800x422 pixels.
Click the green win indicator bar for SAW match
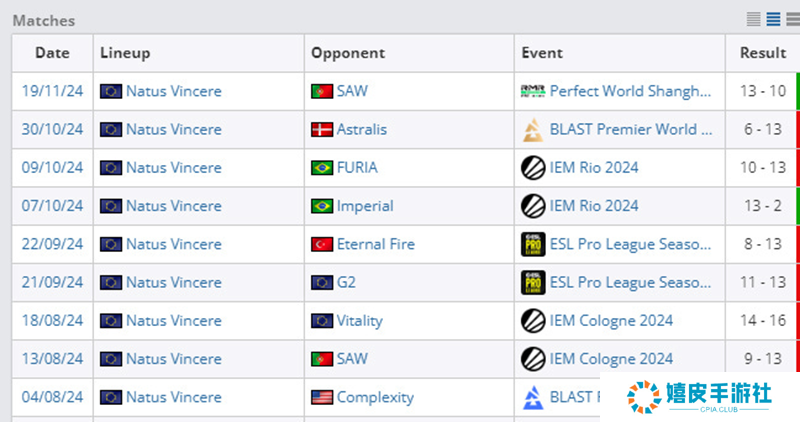[797, 91]
